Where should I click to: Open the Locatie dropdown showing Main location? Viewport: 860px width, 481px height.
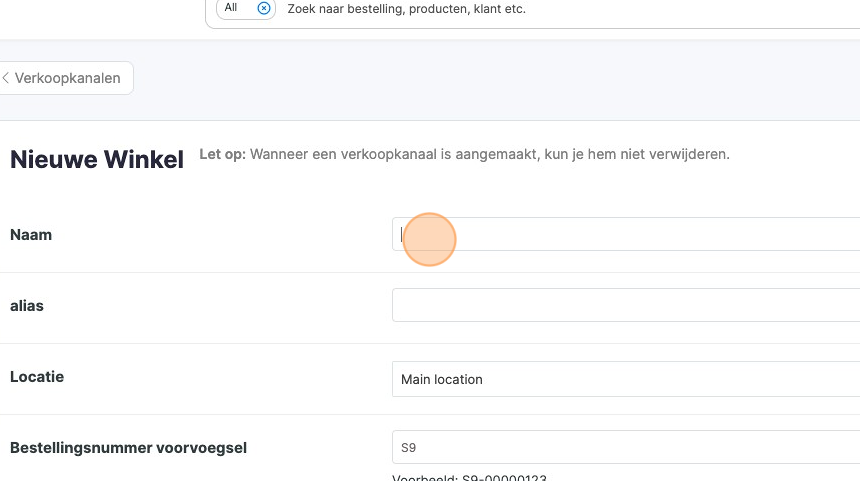tap(626, 379)
